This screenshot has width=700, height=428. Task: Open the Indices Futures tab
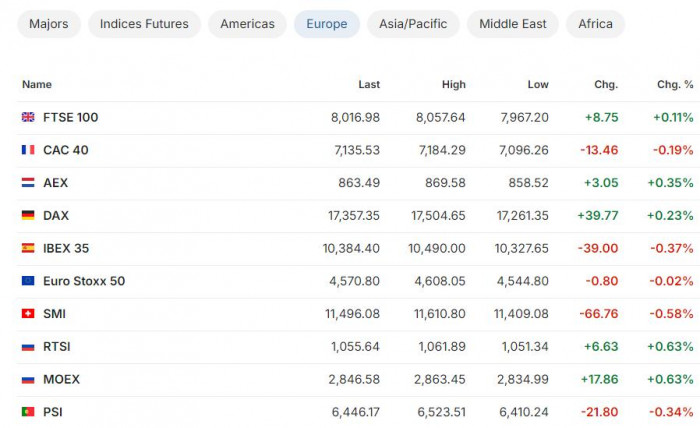click(x=144, y=24)
